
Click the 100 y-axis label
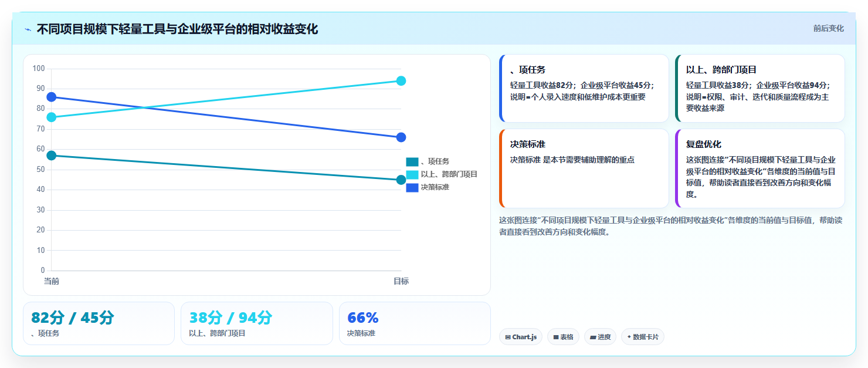coord(39,69)
